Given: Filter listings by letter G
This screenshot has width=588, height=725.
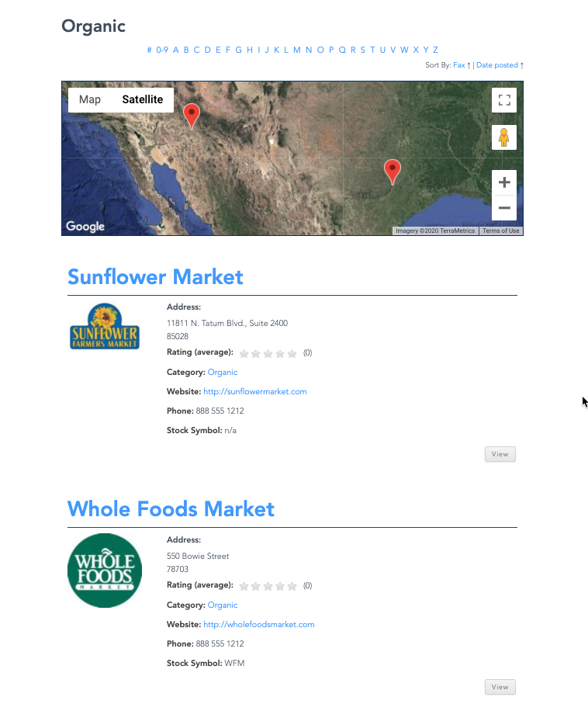Looking at the screenshot, I should 238,50.
